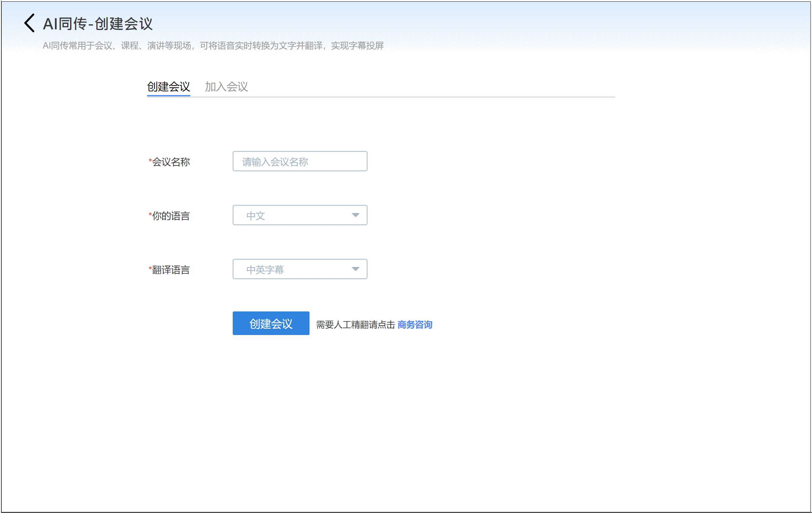Switch to the 加入会议 tab

pyautogui.click(x=226, y=87)
